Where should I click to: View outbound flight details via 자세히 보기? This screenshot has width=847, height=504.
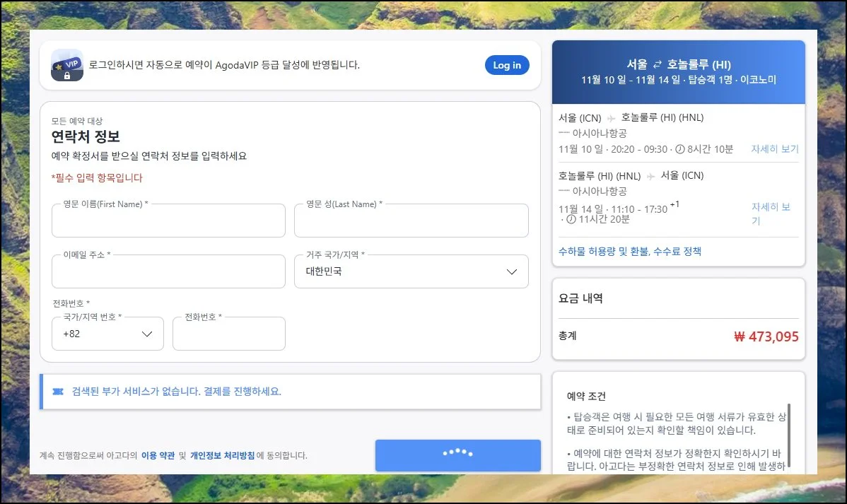(774, 149)
